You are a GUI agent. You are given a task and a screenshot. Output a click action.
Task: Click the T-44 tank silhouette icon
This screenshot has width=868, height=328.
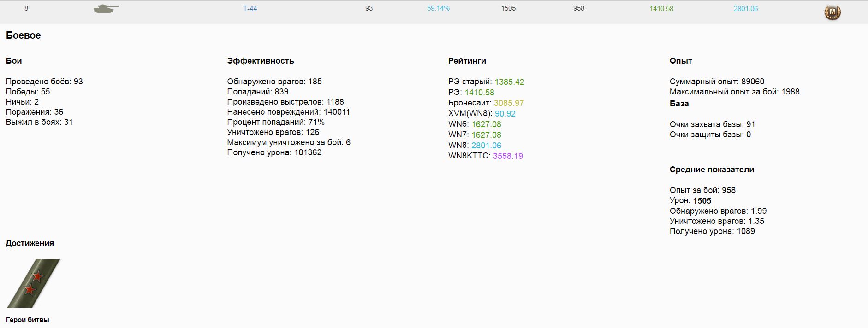click(x=106, y=9)
